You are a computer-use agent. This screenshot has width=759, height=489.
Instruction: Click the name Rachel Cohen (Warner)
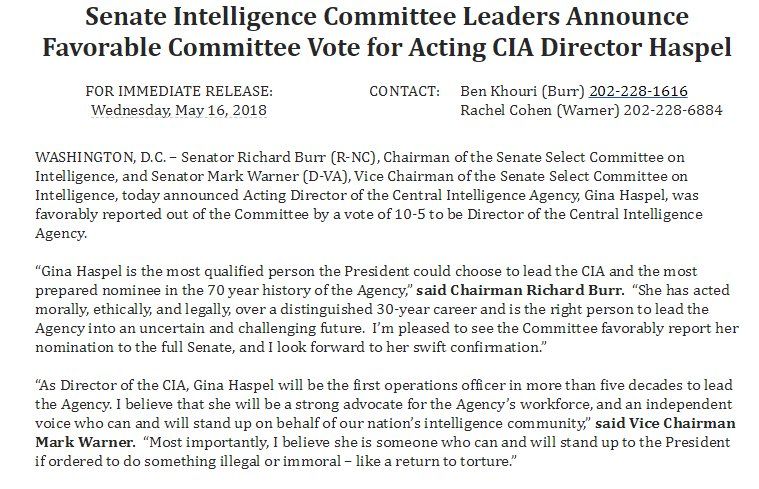540,110
